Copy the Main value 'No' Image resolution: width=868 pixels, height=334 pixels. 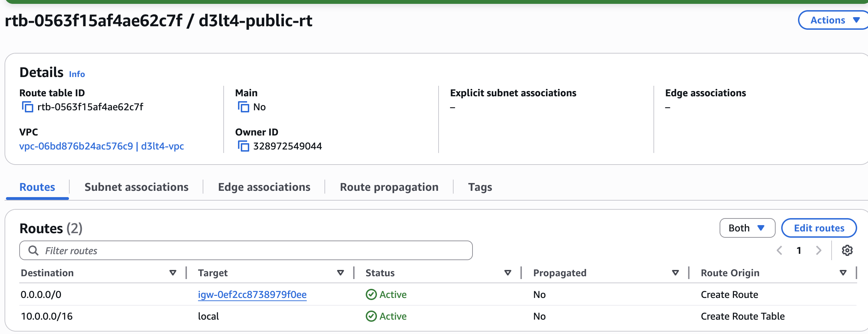tap(243, 107)
